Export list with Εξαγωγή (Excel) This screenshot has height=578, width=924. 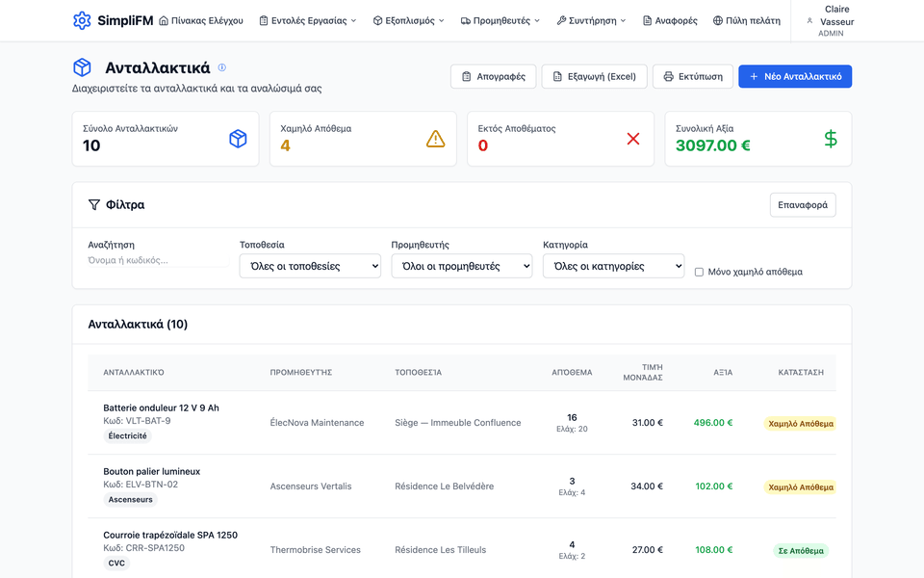coord(594,76)
